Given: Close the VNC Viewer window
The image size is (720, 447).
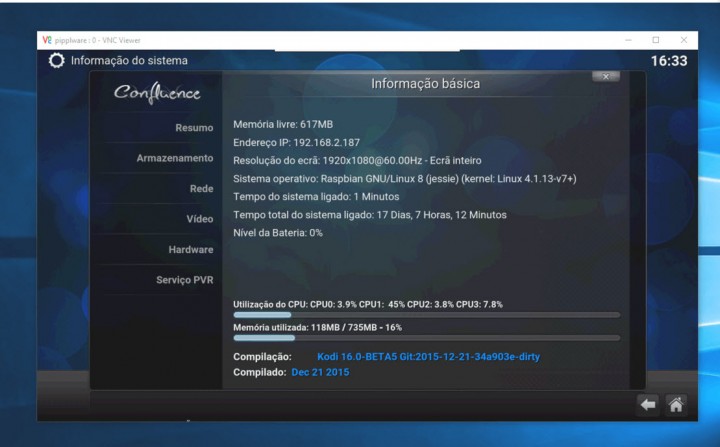Looking at the screenshot, I should [x=684, y=40].
